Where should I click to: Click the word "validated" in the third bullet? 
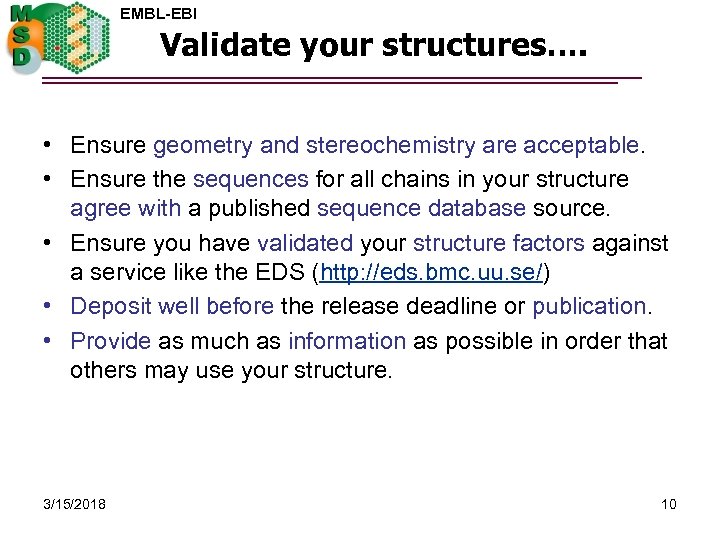[304, 243]
